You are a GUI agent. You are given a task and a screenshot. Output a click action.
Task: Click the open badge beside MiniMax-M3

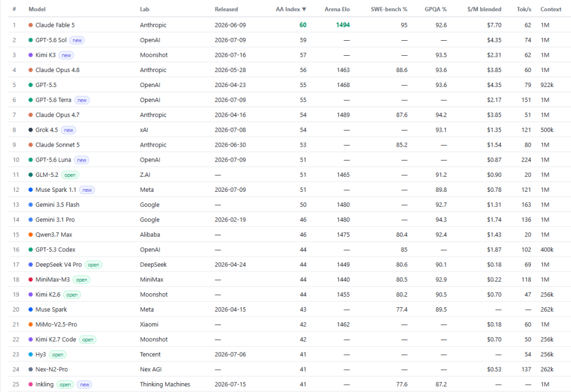click(81, 280)
